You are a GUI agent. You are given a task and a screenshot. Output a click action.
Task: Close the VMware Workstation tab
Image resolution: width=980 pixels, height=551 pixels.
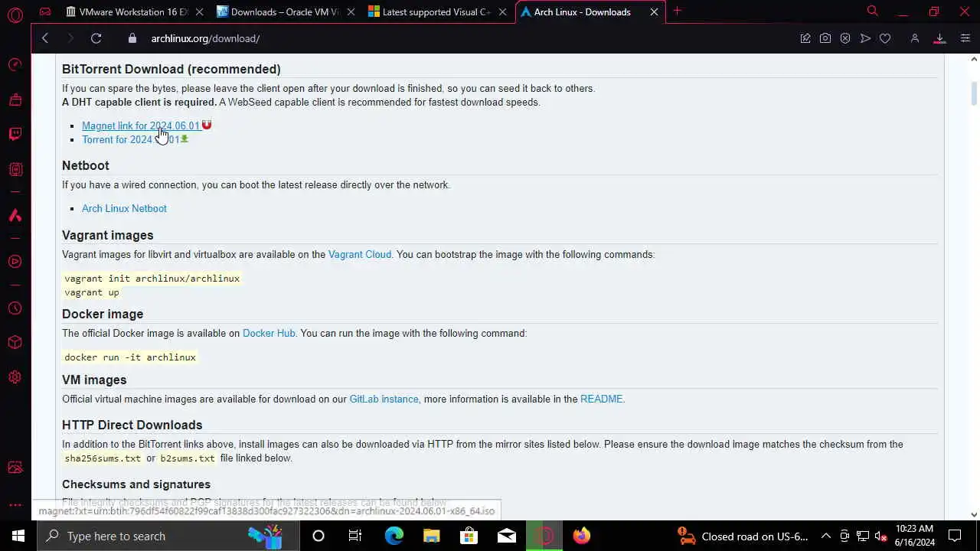(x=199, y=12)
